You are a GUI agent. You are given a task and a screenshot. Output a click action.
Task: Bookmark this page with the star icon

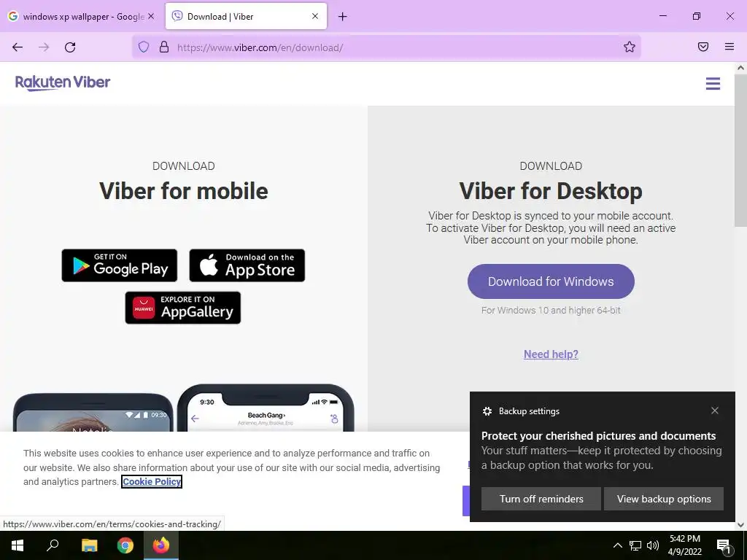click(630, 47)
